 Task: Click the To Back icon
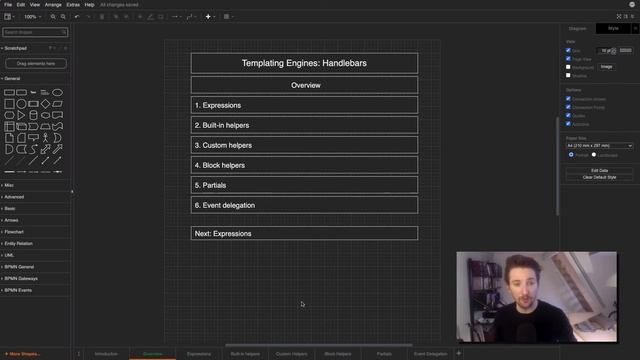coord(126,17)
